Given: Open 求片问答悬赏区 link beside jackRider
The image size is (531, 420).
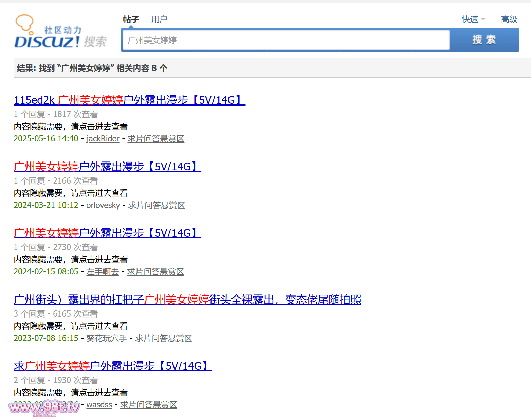Looking at the screenshot, I should tap(156, 139).
